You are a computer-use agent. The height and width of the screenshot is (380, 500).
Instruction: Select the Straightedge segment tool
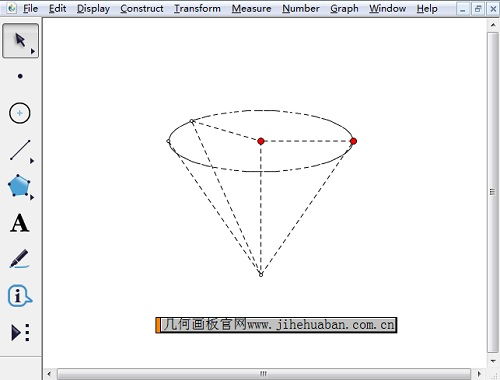(20, 150)
